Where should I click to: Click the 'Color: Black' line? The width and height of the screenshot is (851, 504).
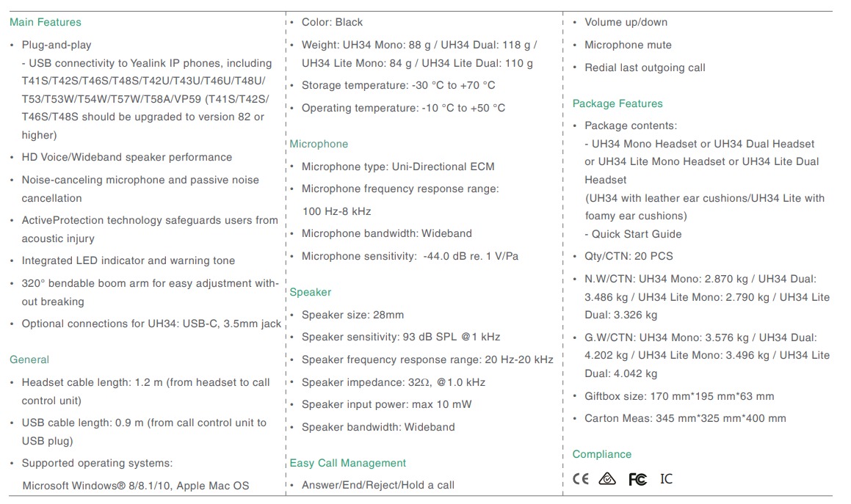(332, 22)
